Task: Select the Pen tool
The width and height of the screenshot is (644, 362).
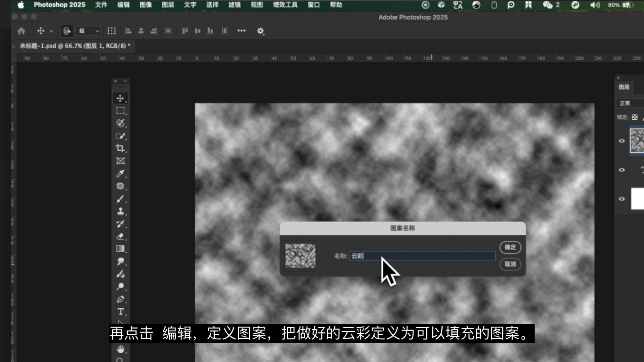Action: click(x=120, y=299)
